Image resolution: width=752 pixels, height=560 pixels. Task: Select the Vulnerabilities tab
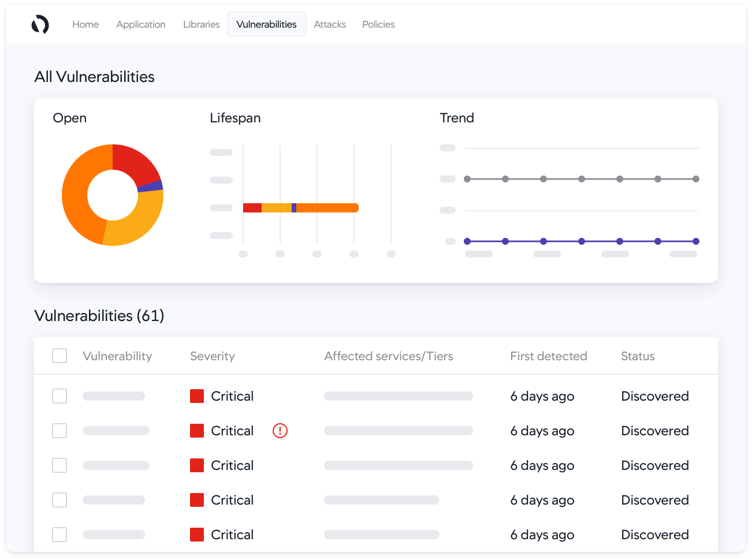(x=267, y=24)
